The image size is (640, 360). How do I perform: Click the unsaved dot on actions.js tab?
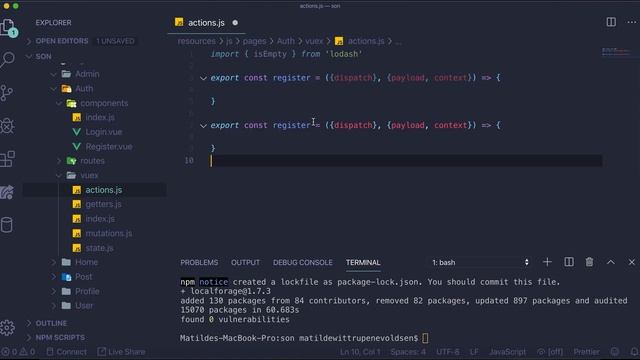point(235,23)
